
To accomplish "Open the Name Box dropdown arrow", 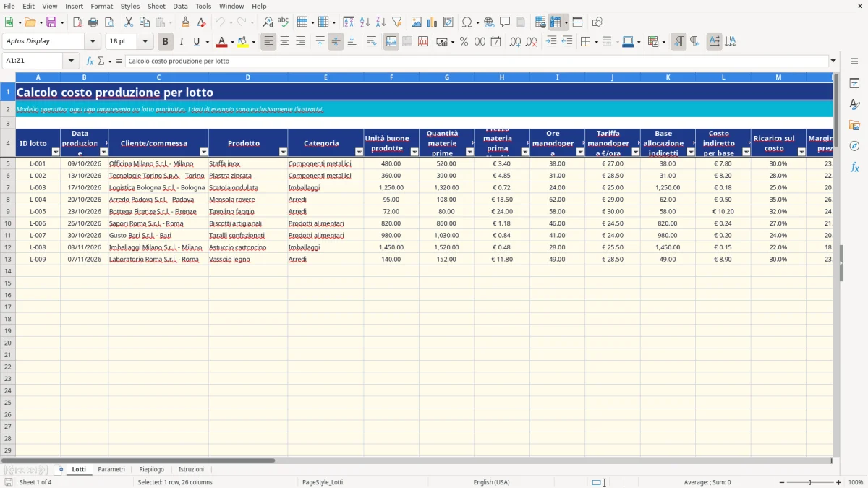I will 71,61.
